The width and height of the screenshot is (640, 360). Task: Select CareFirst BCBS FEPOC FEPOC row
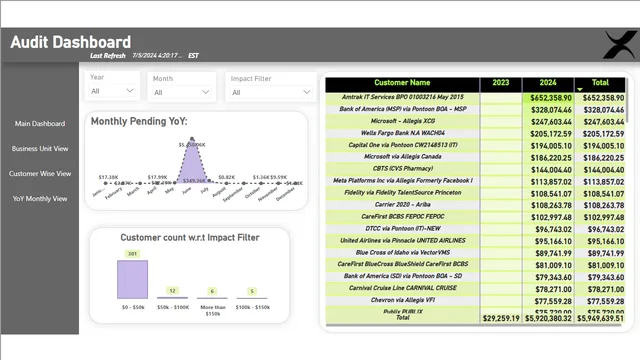click(475, 217)
